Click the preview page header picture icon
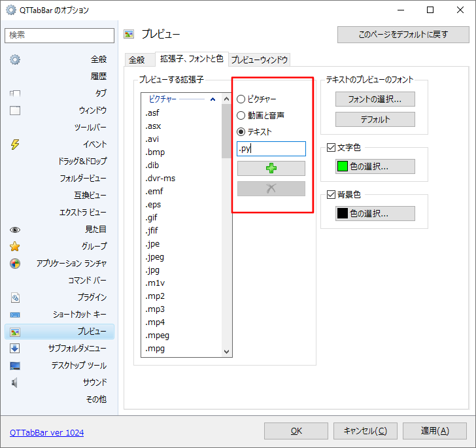Viewport: 476px width, 448px height. tap(129, 34)
